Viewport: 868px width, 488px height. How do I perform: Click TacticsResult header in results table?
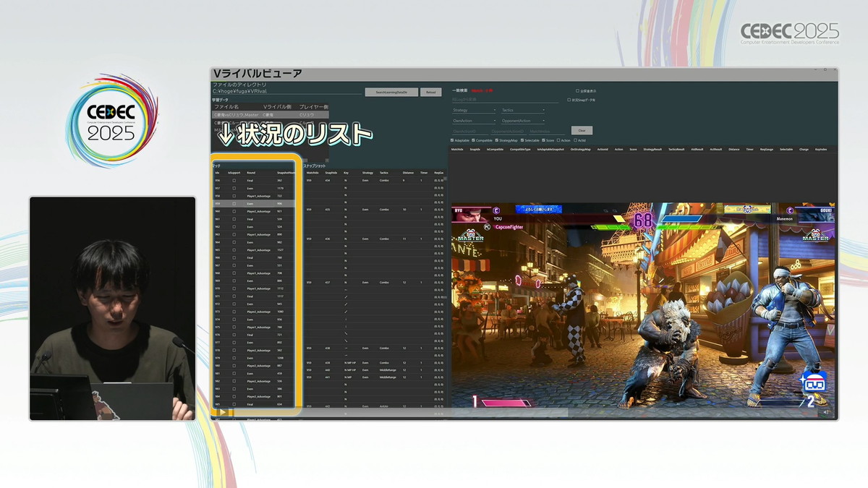click(676, 149)
